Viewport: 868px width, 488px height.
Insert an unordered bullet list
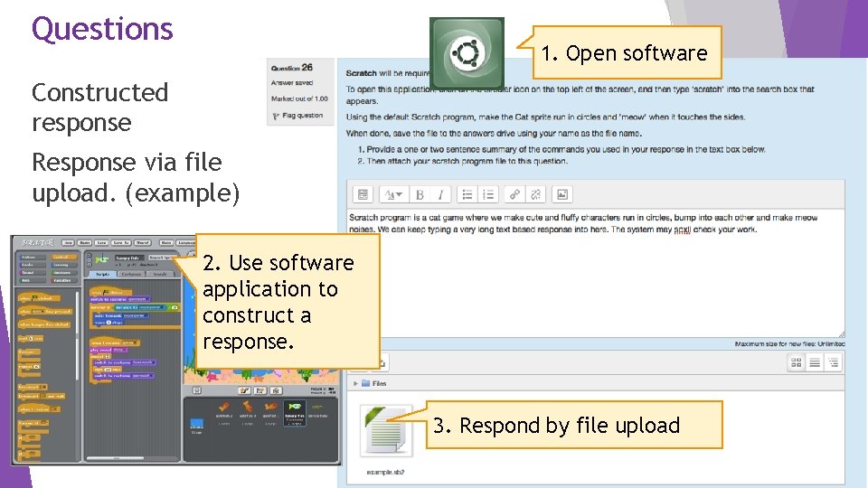[467, 194]
